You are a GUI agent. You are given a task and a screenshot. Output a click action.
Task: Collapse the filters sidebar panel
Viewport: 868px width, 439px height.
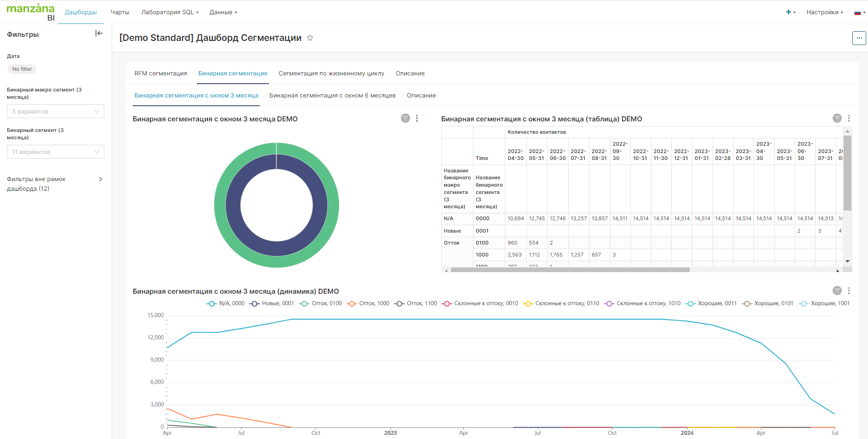coord(99,34)
